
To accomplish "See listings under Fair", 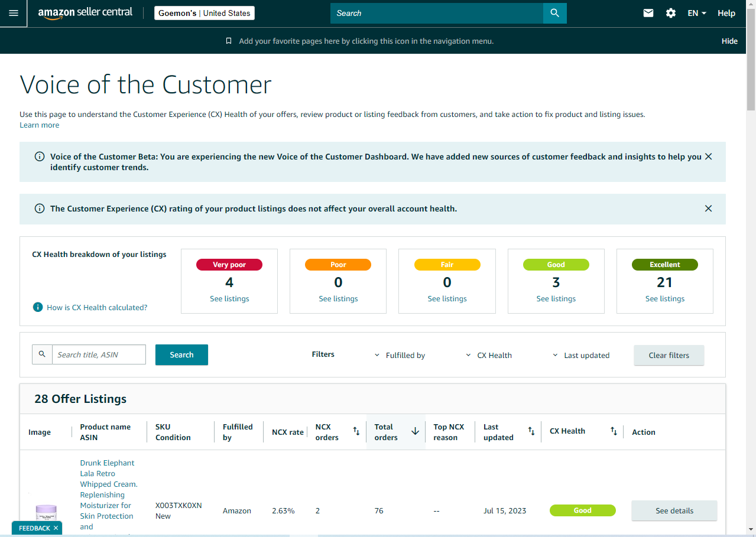I will (447, 299).
